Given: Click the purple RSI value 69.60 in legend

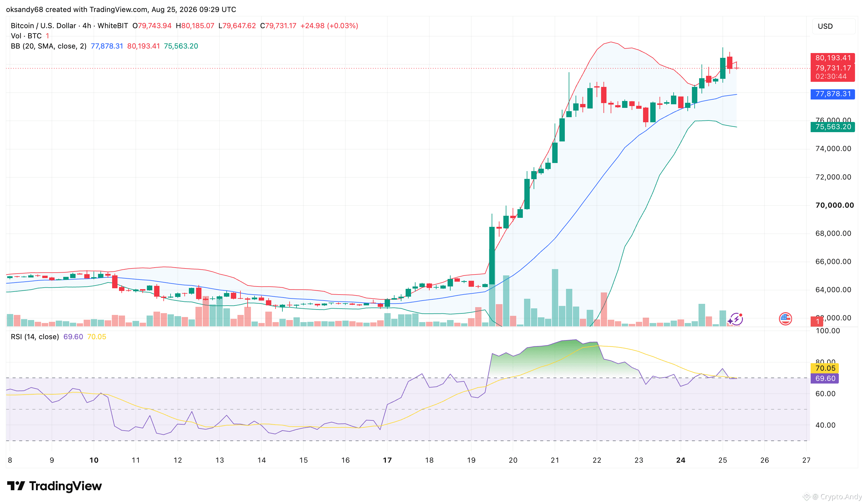Looking at the screenshot, I should tap(73, 337).
